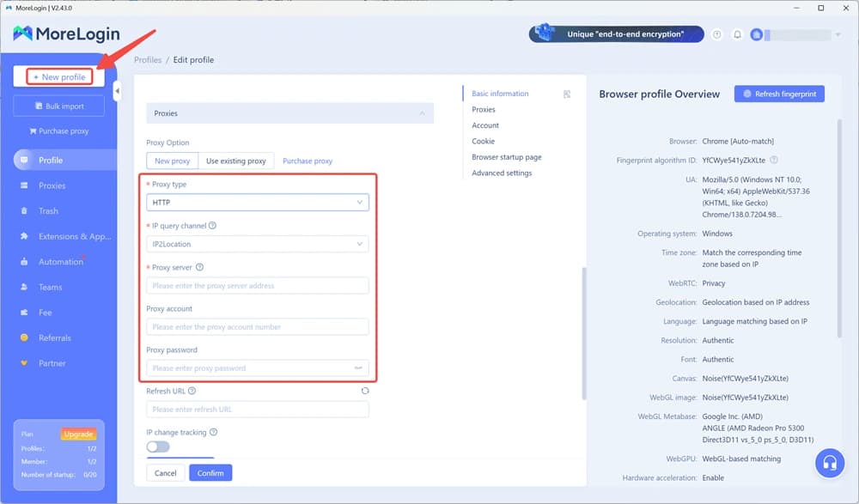Open notifications via the bell icon
Image resolution: width=859 pixels, height=504 pixels.
(x=737, y=34)
